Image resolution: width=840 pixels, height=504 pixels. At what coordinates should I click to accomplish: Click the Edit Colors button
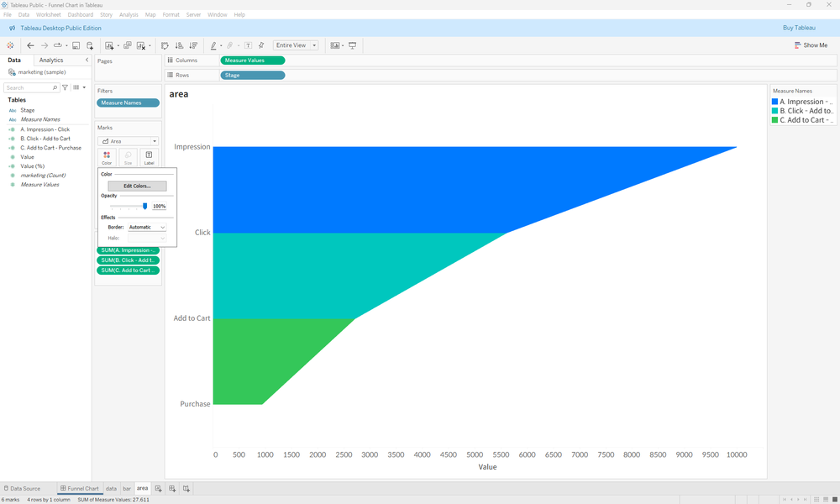pyautogui.click(x=138, y=185)
